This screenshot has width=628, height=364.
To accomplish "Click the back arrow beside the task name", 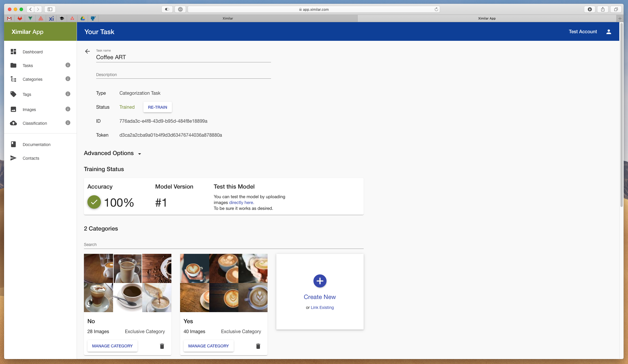I will (87, 51).
